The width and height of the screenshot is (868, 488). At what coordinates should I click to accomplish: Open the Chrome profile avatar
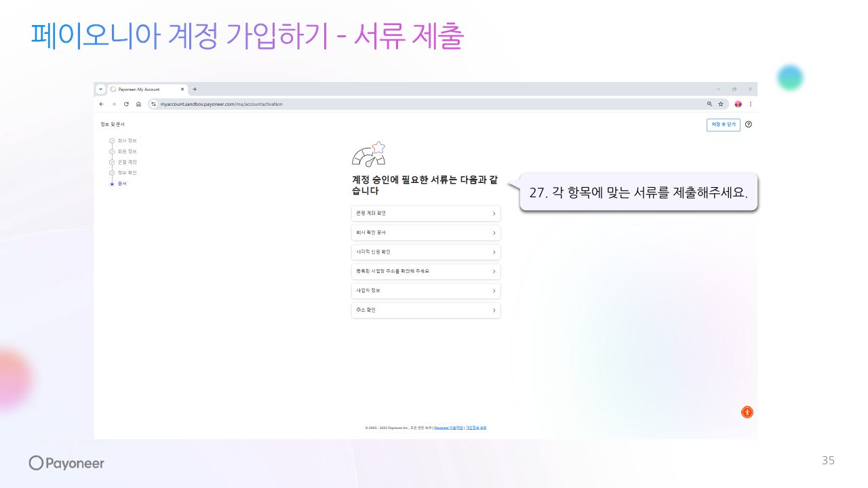(x=738, y=104)
